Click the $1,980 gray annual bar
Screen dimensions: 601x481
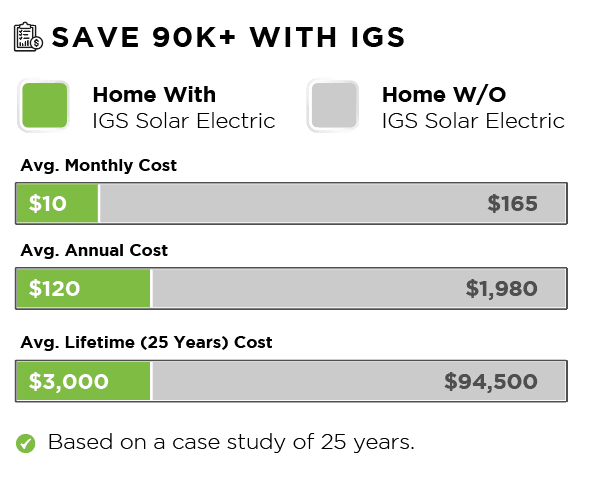coord(359,289)
